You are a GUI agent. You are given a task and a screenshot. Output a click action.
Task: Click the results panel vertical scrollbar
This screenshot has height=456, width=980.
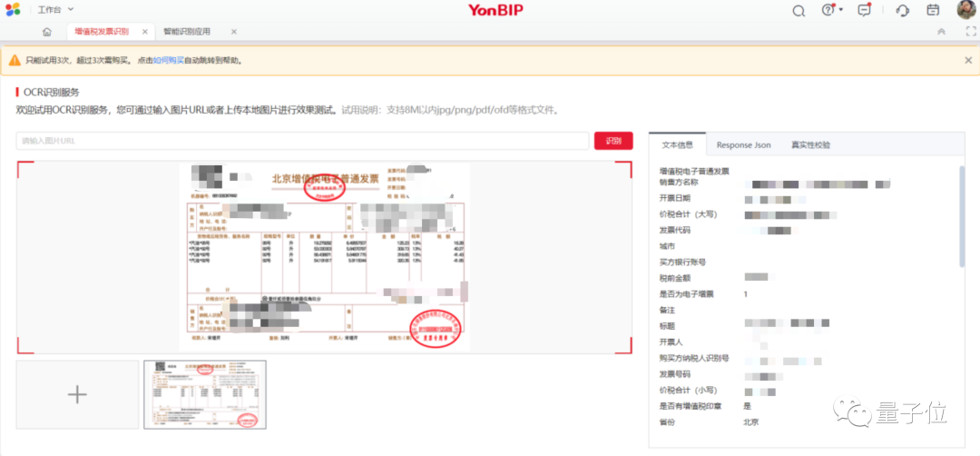point(962,216)
